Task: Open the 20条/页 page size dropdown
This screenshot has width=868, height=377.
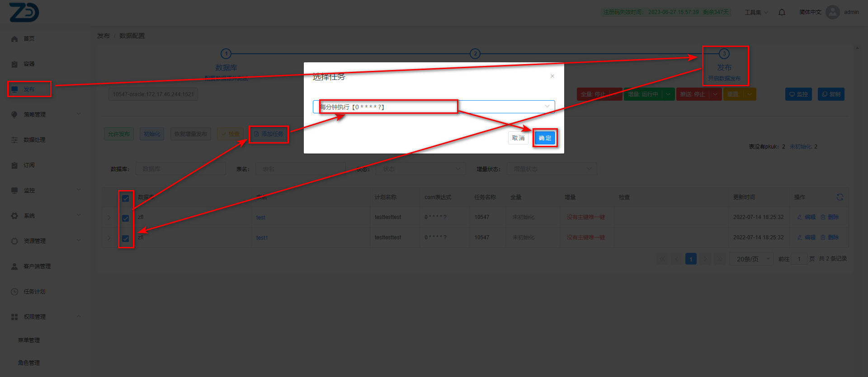Action: click(751, 259)
